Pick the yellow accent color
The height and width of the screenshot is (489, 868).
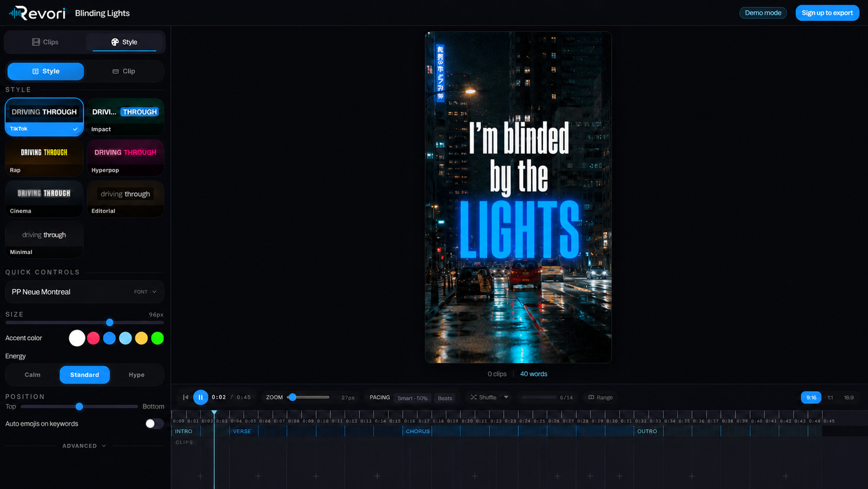(x=141, y=338)
